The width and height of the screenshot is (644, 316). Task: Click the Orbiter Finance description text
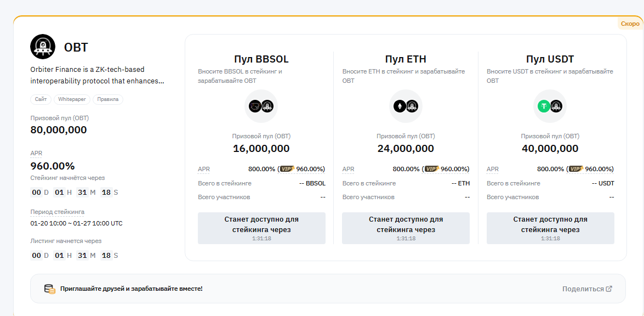point(97,75)
